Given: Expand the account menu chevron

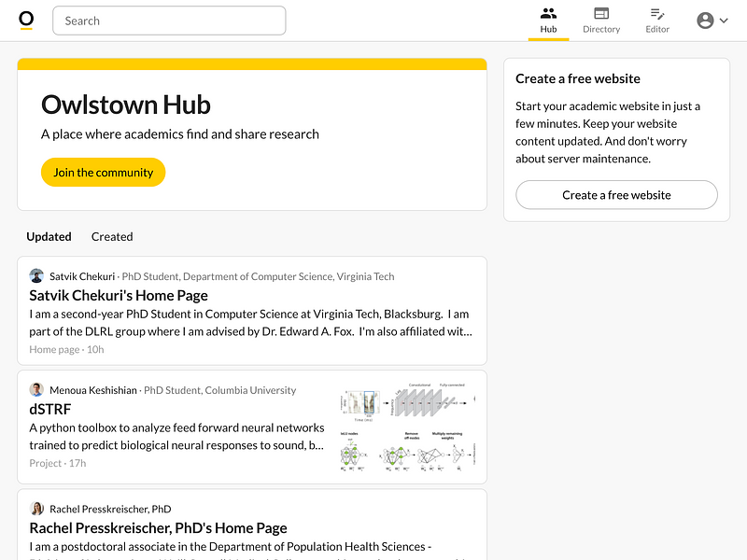Looking at the screenshot, I should click(x=724, y=21).
